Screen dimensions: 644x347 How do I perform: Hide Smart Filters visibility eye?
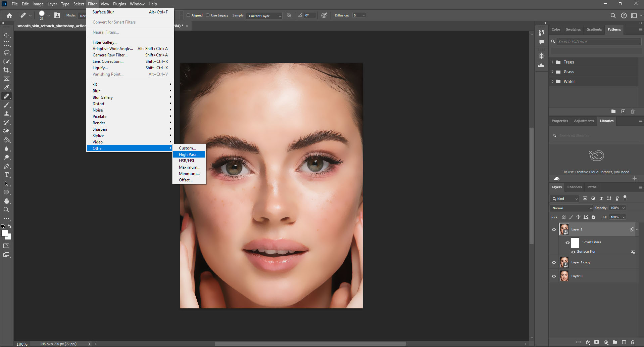pos(567,243)
